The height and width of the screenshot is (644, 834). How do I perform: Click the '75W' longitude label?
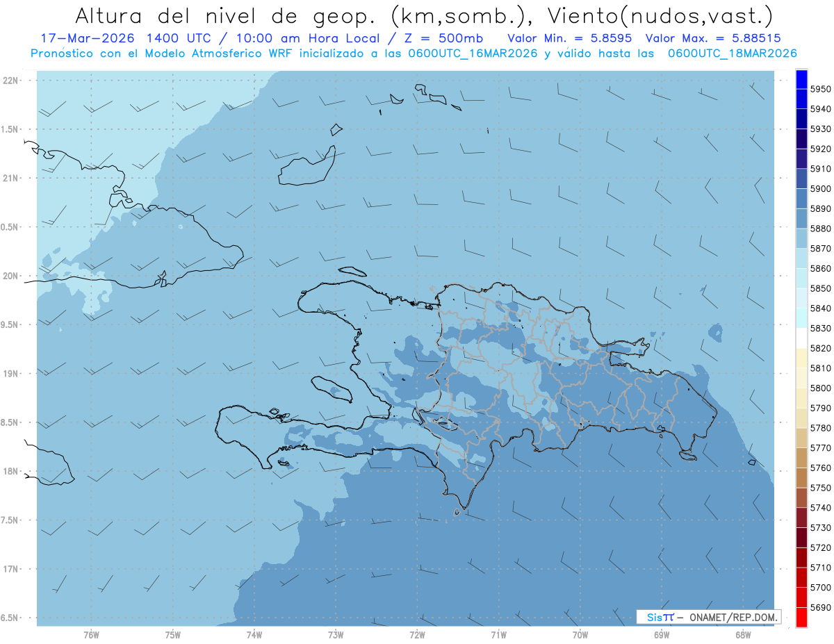coord(173,635)
